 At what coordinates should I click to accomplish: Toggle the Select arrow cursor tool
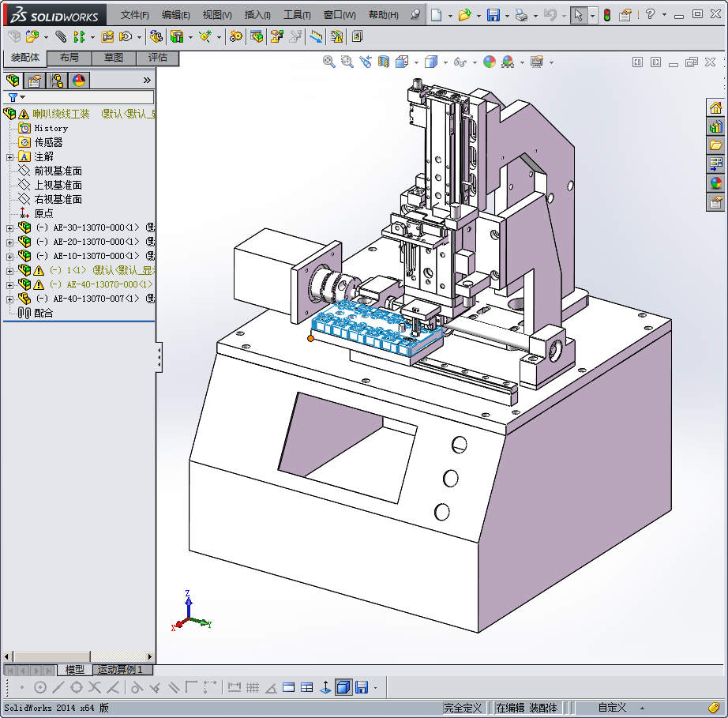point(579,15)
